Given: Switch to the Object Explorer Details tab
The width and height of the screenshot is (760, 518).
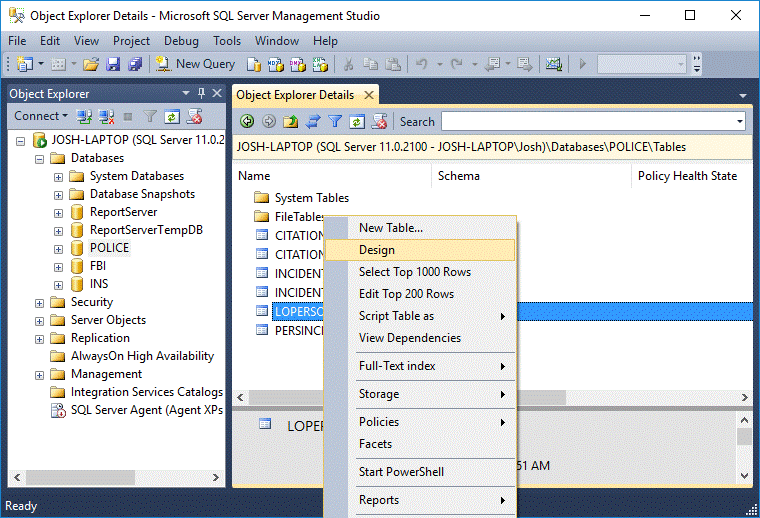Looking at the screenshot, I should point(295,95).
